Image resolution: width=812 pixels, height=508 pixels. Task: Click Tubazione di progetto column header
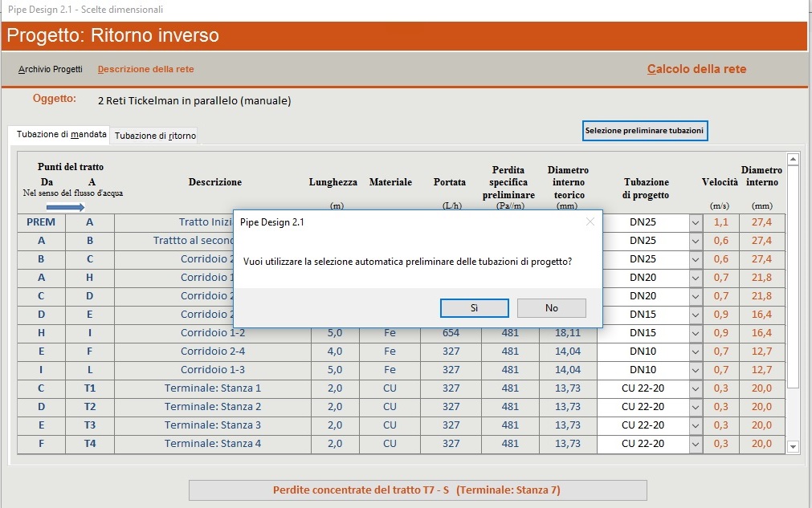(x=647, y=189)
